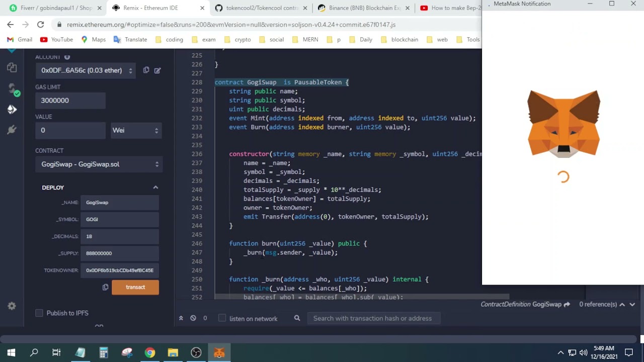Toggle terminal collapse double-chevron icon

[181, 318]
